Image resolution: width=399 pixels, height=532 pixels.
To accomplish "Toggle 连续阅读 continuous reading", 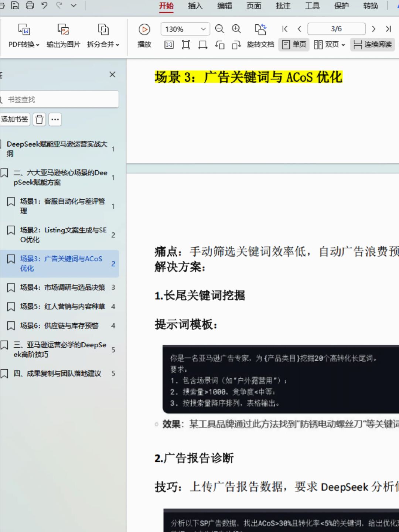I will pos(372,45).
